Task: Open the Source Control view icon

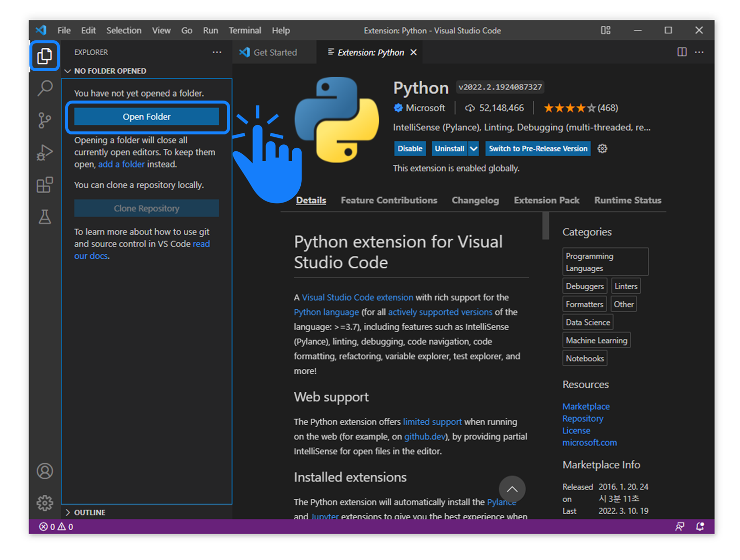Action: pos(45,120)
